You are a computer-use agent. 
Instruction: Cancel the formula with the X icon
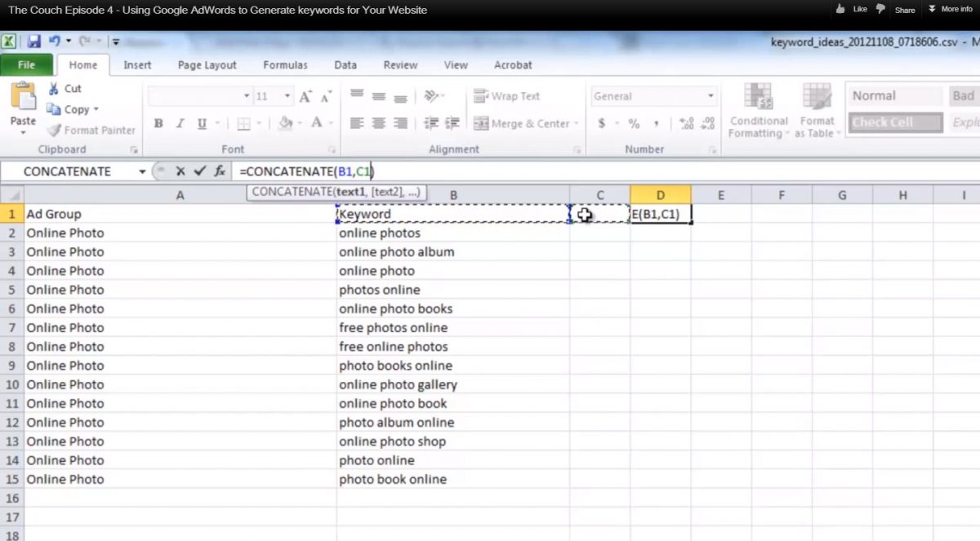click(180, 171)
